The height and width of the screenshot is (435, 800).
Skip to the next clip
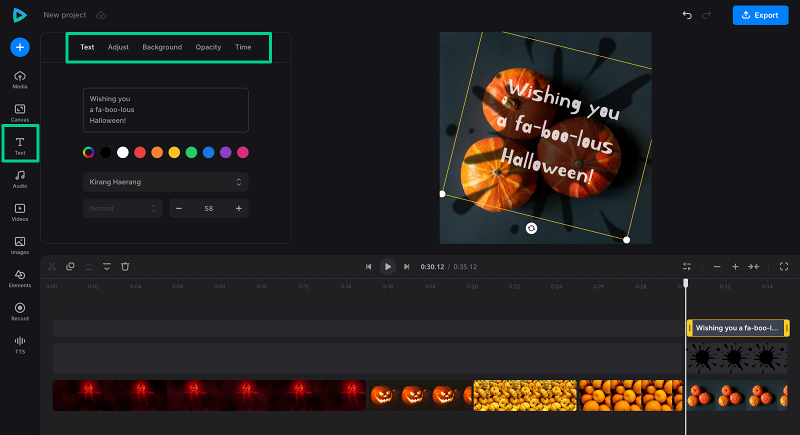click(406, 267)
